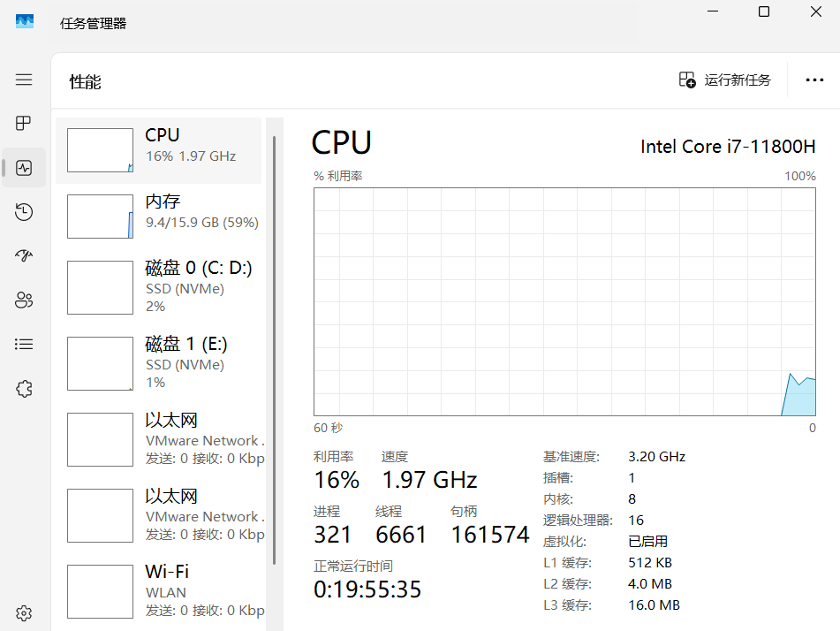
Task: Click the thread count 6661
Action: point(401,535)
